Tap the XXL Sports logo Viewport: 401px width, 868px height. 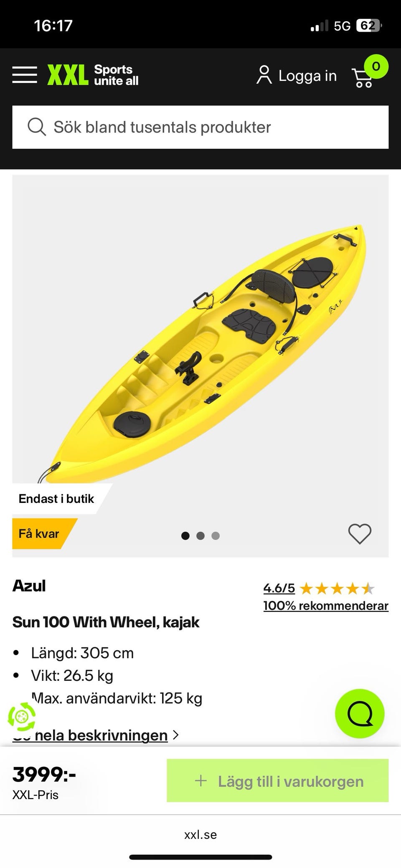pyautogui.click(x=93, y=75)
